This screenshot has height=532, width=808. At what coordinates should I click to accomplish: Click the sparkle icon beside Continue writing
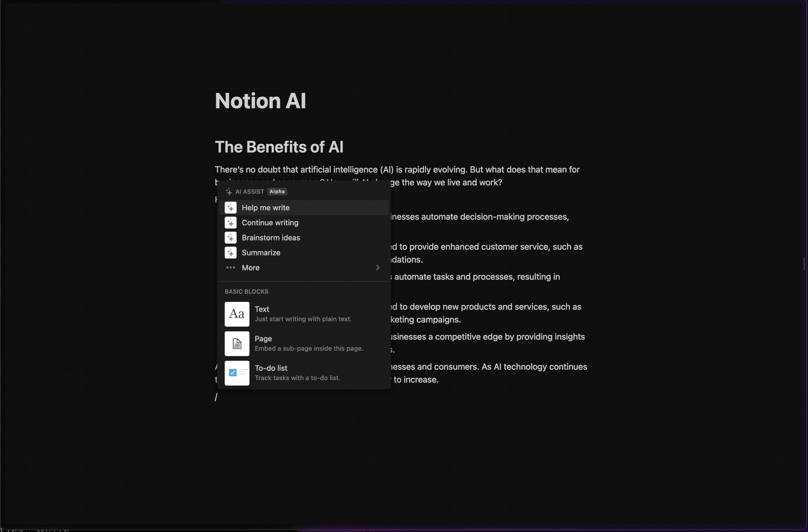click(230, 223)
